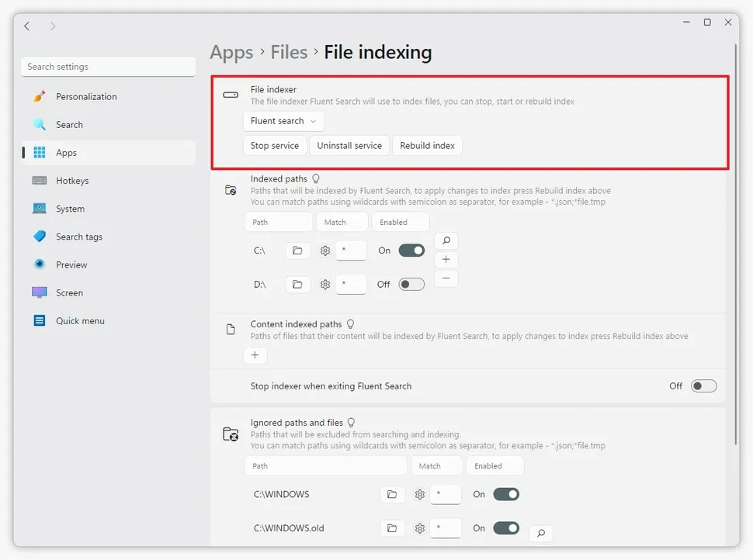Click the File indexer drive icon
The height and width of the screenshot is (560, 753).
coord(231,95)
